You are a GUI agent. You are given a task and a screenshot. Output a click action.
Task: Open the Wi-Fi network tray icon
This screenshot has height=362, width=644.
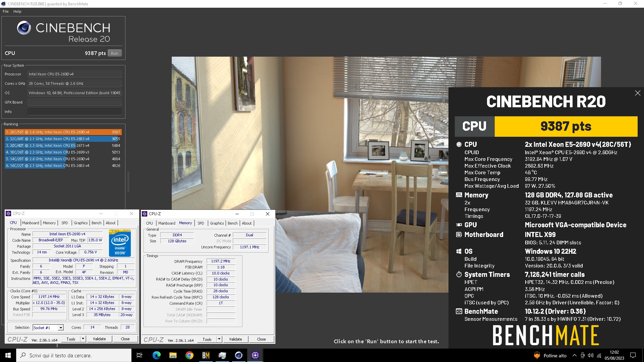[599, 355]
